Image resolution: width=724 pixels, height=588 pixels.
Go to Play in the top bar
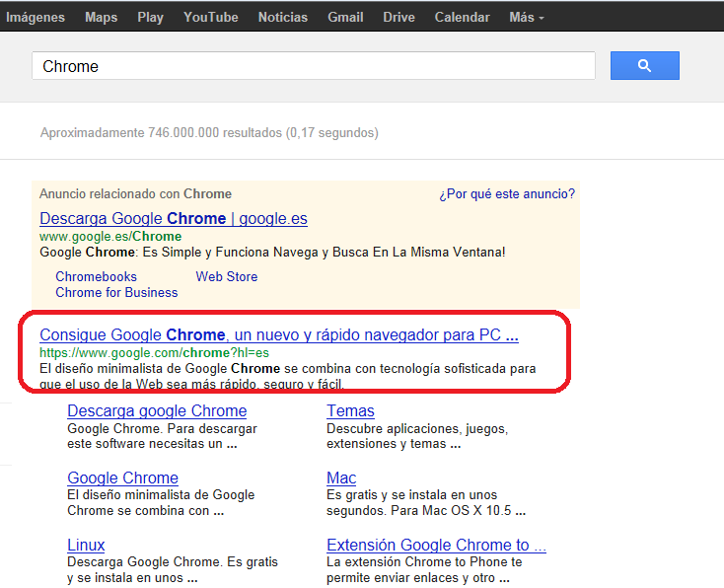150,17
